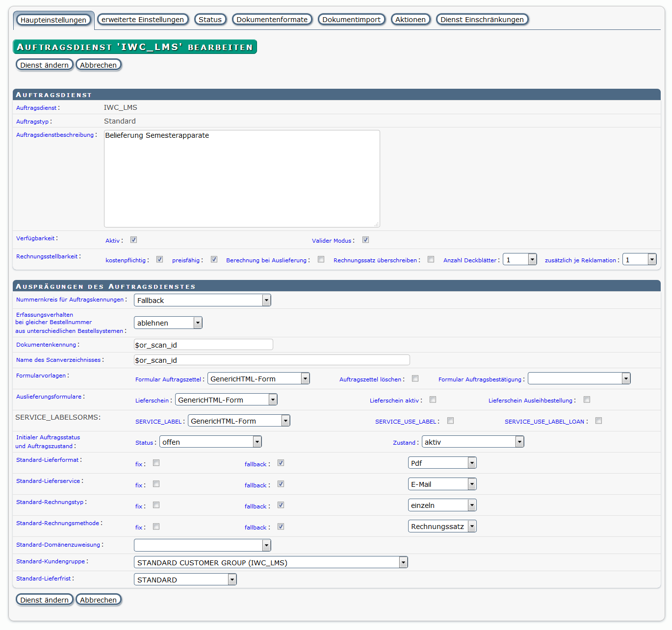Open Nummernkreis für Auftragskennungen dropdown
The height and width of the screenshot is (630, 672).
coord(203,300)
